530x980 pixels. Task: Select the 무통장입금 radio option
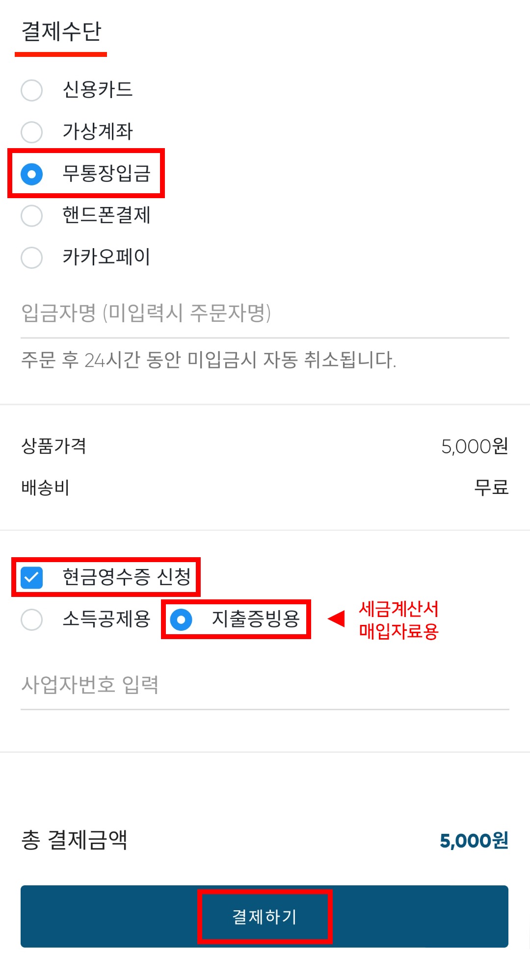pyautogui.click(x=32, y=174)
